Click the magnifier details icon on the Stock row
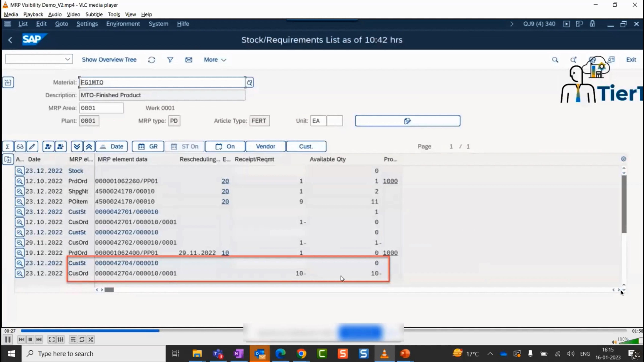The width and height of the screenshot is (644, 362). pyautogui.click(x=19, y=171)
